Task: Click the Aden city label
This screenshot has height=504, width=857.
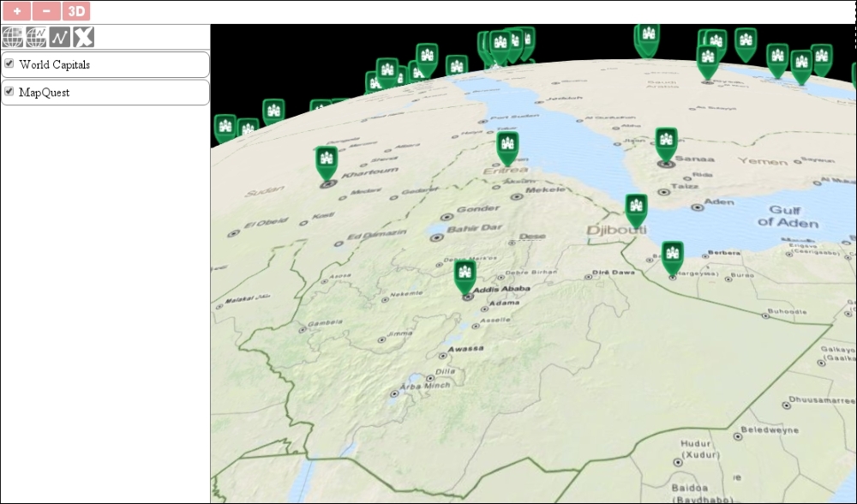Action: tap(719, 201)
